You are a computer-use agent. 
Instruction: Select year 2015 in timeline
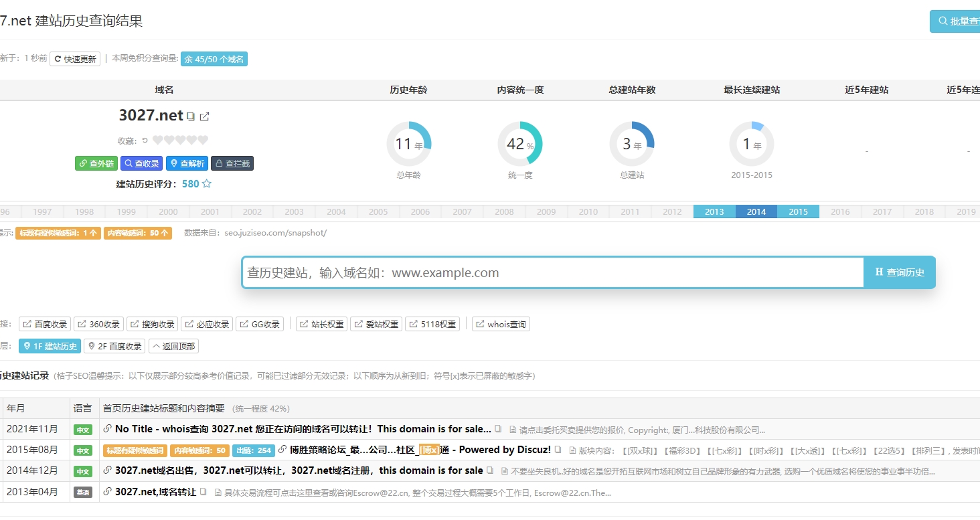click(x=798, y=211)
